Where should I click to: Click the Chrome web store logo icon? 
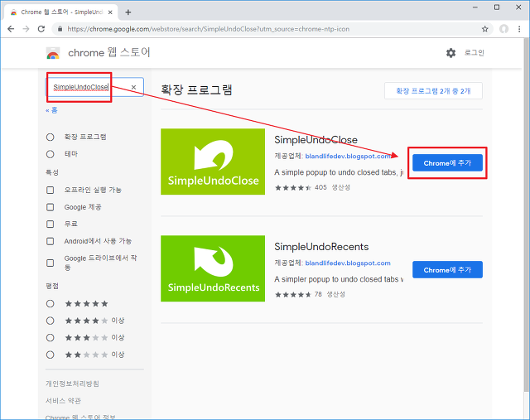[x=53, y=53]
